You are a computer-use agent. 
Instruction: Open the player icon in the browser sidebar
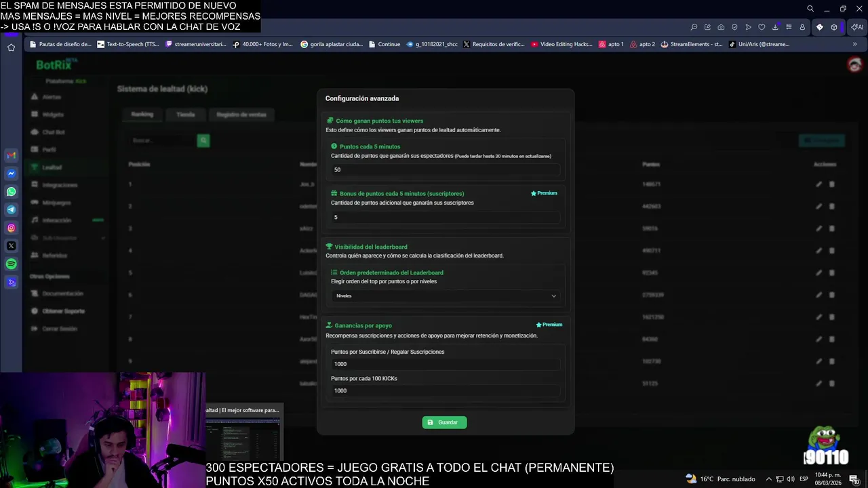click(11, 282)
